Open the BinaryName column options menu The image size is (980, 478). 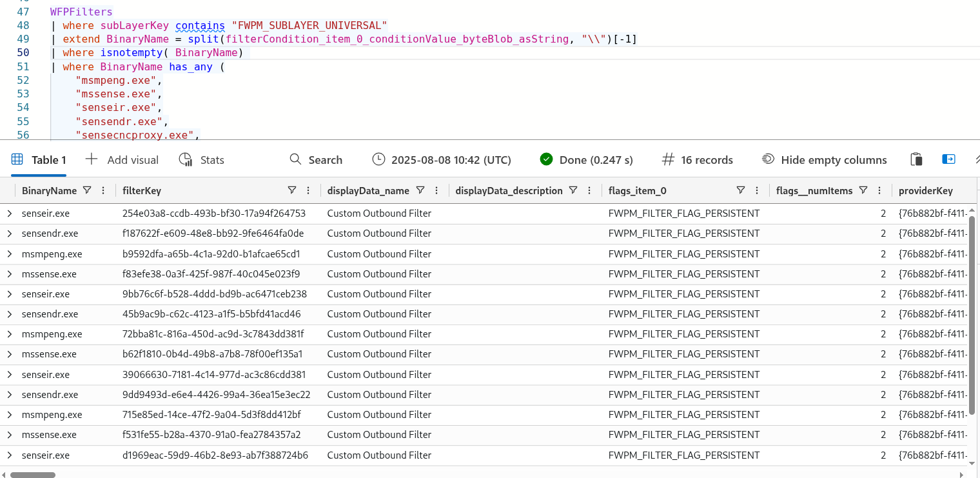tap(103, 190)
